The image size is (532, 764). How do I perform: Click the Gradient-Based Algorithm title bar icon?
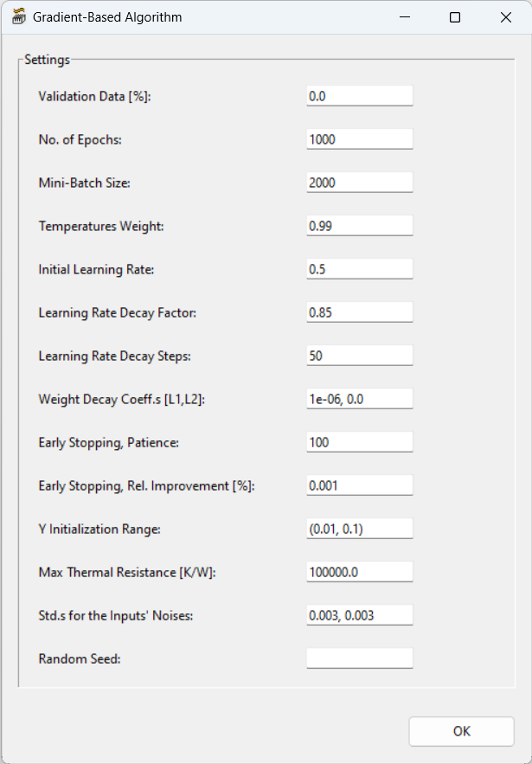(17, 16)
